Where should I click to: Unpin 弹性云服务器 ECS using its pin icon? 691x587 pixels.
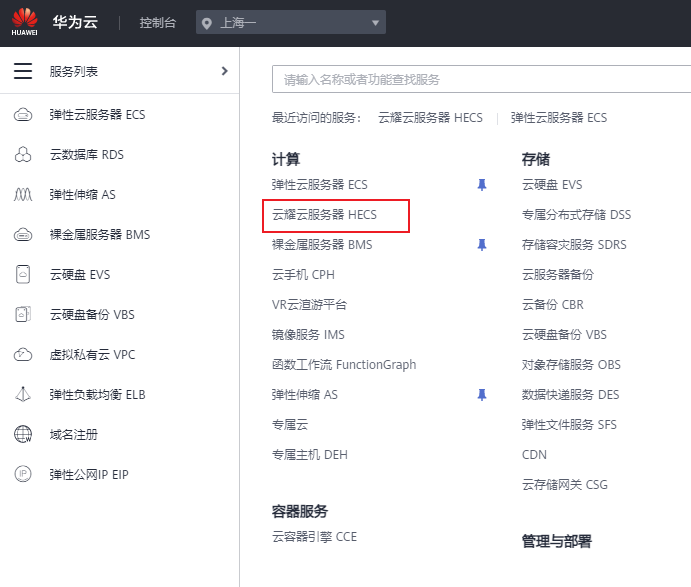[x=482, y=185]
